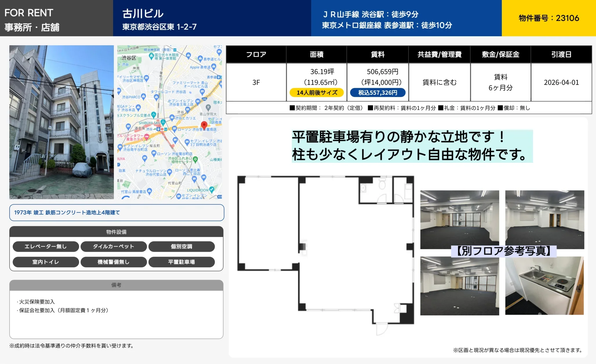Click the yellow 14人前後サイズ badge
The image size is (596, 364).
click(317, 93)
